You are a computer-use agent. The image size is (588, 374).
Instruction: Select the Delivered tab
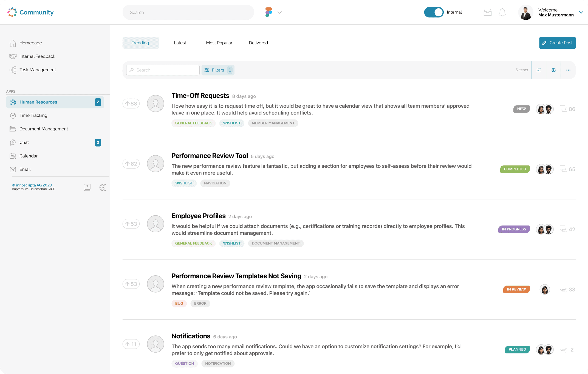(x=258, y=43)
